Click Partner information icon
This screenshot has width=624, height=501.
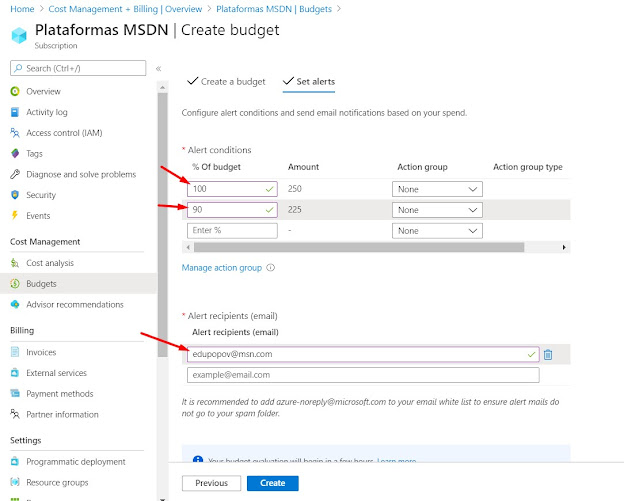click(15, 414)
